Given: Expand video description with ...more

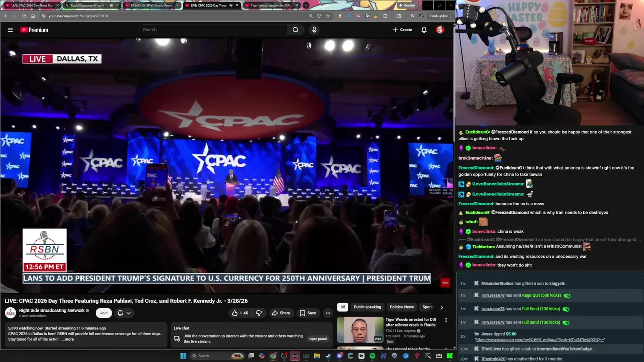Looking at the screenshot, I should (68, 339).
